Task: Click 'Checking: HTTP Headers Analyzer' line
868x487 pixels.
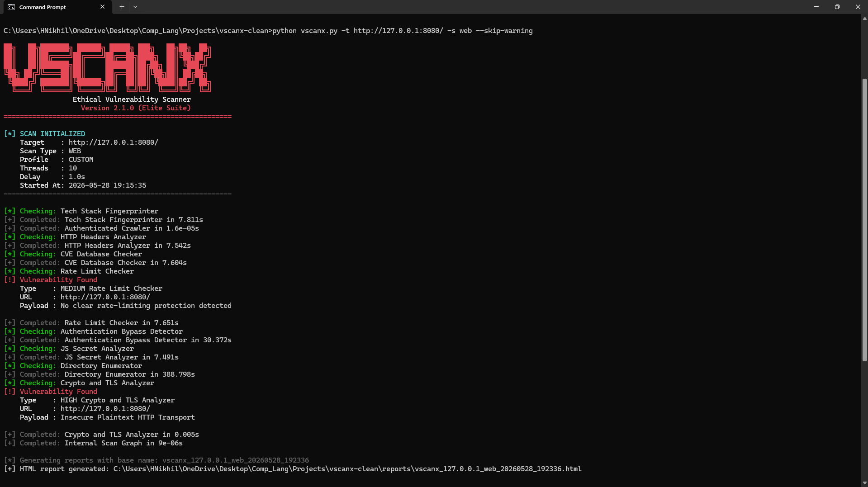Action: [x=75, y=237]
